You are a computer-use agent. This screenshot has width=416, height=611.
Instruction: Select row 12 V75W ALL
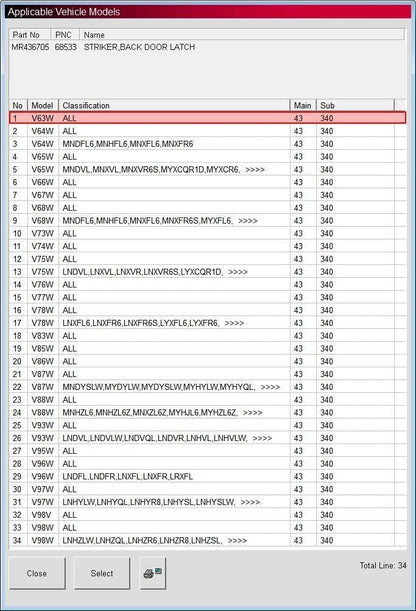[x=208, y=259]
